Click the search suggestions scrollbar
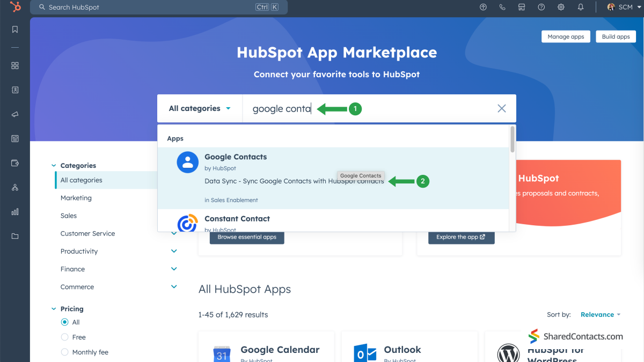 tap(513, 139)
